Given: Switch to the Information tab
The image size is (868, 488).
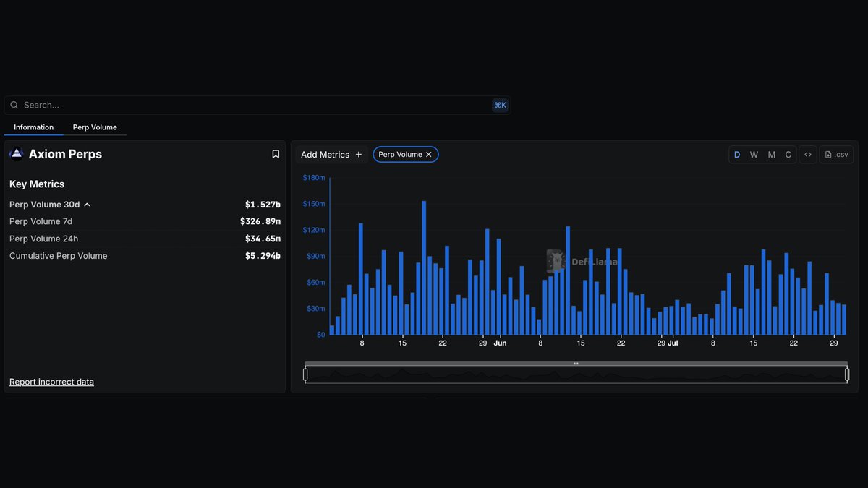Looking at the screenshot, I should coord(33,127).
